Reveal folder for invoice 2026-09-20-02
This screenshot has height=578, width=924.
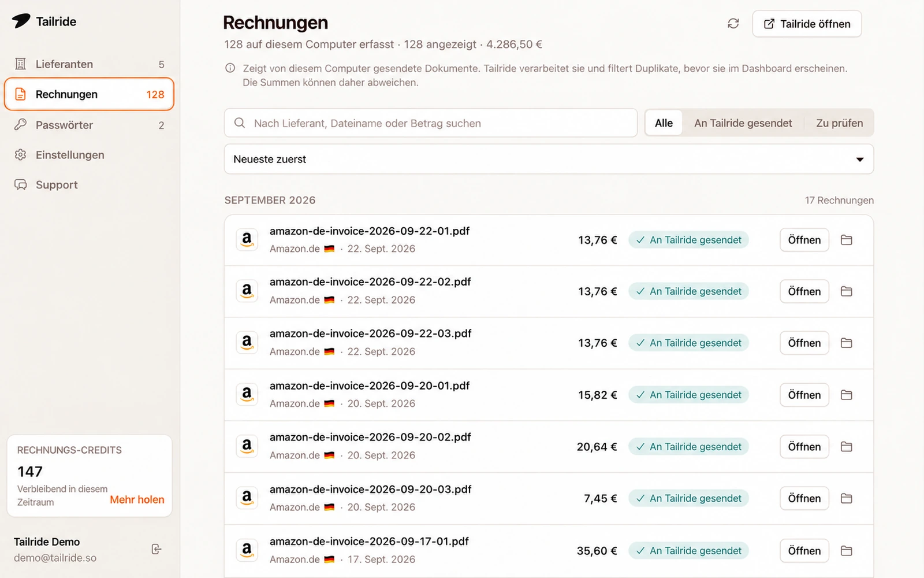(847, 446)
